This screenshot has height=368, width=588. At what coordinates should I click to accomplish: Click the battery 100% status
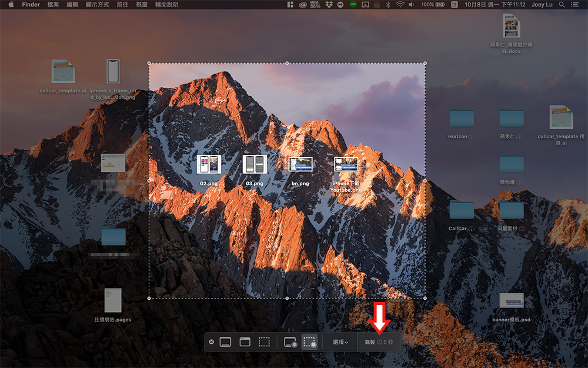point(433,5)
